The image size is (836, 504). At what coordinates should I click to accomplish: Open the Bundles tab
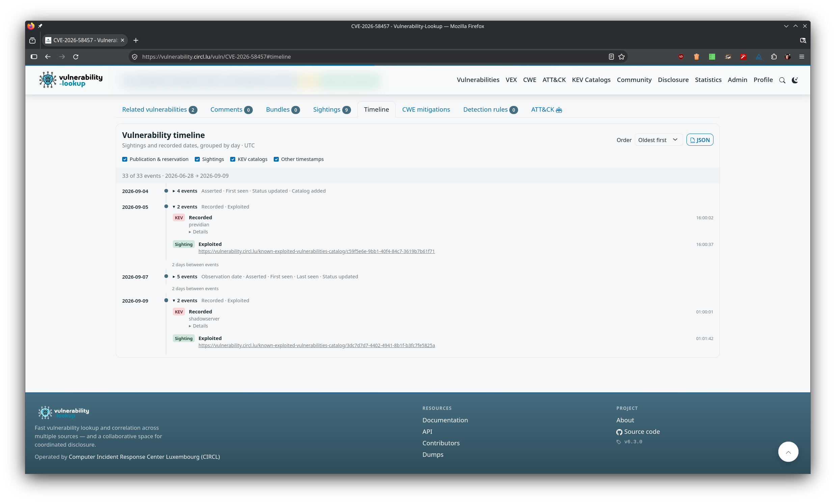[x=282, y=110]
